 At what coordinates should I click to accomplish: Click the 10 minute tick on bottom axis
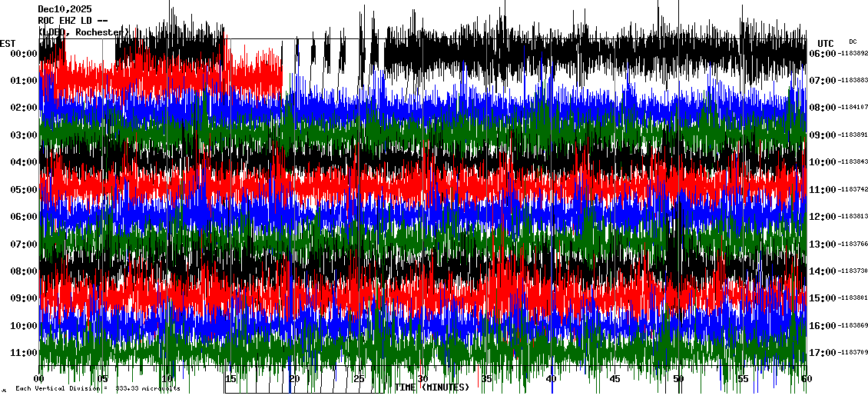point(167,379)
